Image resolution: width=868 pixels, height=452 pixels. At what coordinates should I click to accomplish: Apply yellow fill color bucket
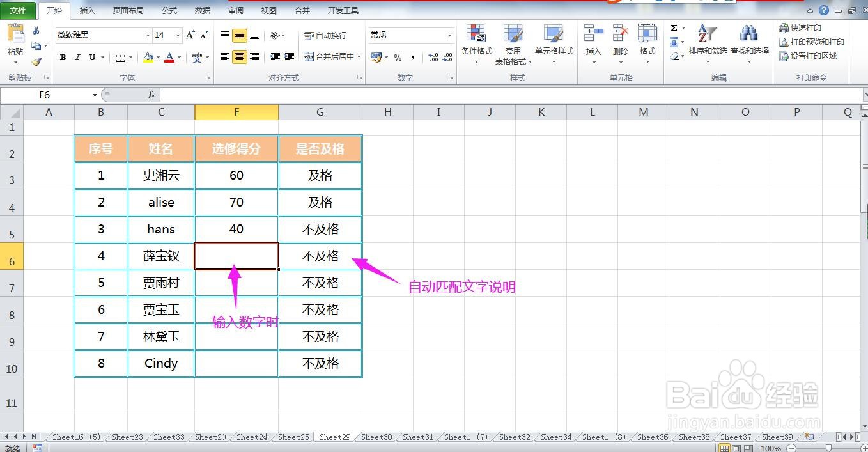click(x=148, y=58)
